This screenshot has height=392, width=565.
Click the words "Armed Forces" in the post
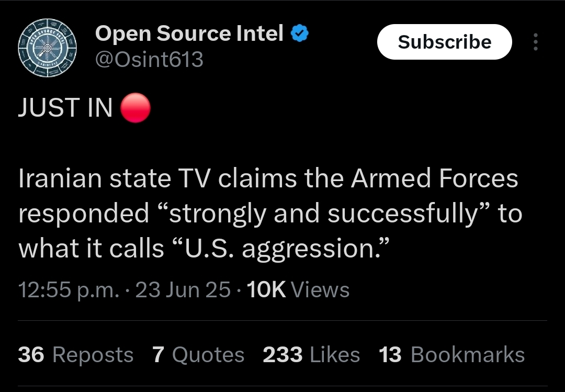435,178
